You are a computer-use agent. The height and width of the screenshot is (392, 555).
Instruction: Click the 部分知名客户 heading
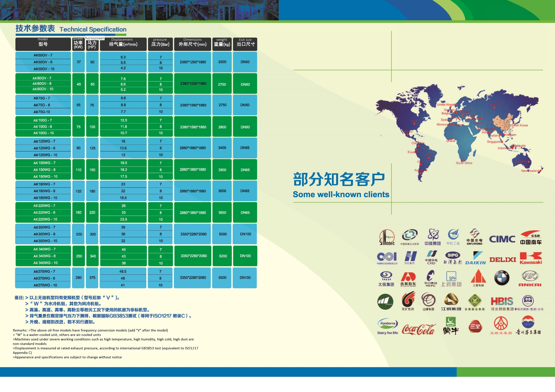click(339, 179)
